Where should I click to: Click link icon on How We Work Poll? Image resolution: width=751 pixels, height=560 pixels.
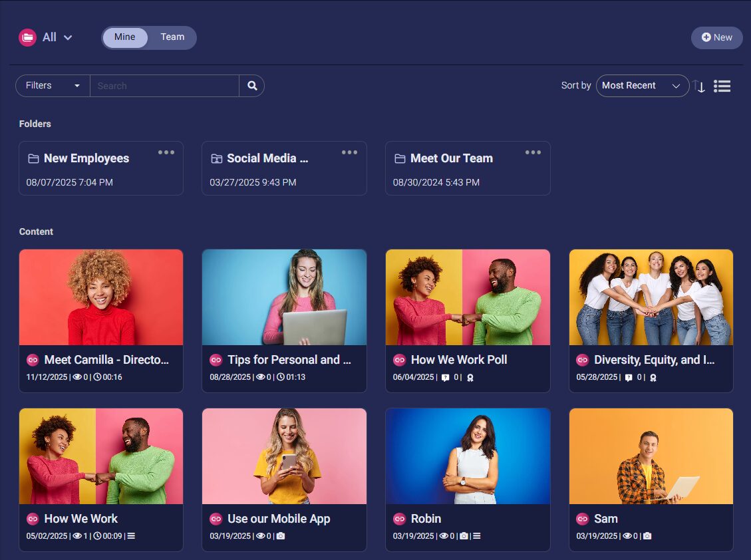coord(399,360)
